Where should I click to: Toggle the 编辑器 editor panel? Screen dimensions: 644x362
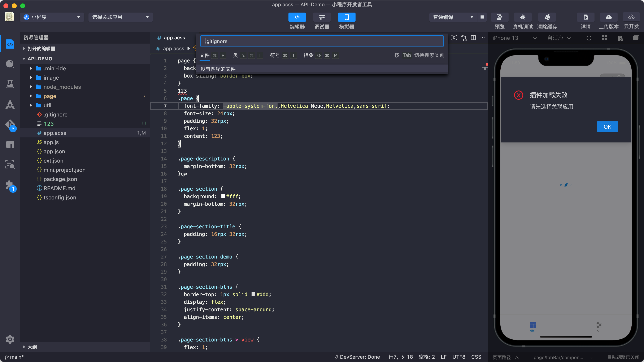tap(297, 17)
